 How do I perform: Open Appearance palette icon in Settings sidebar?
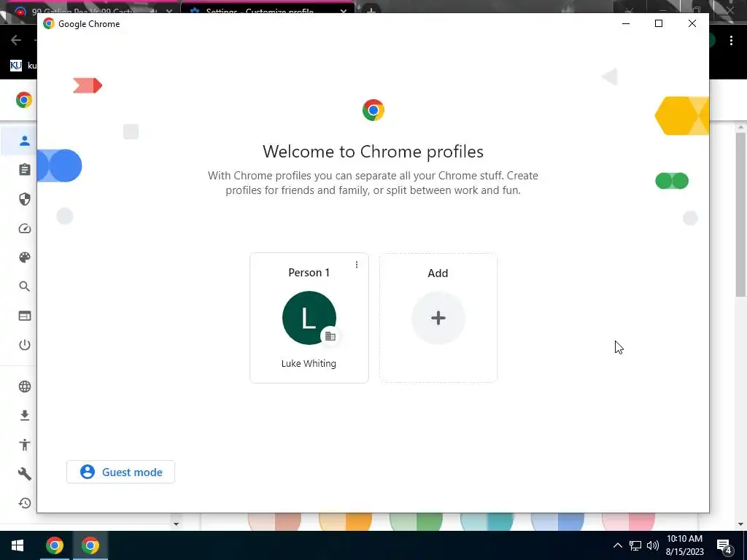point(24,257)
